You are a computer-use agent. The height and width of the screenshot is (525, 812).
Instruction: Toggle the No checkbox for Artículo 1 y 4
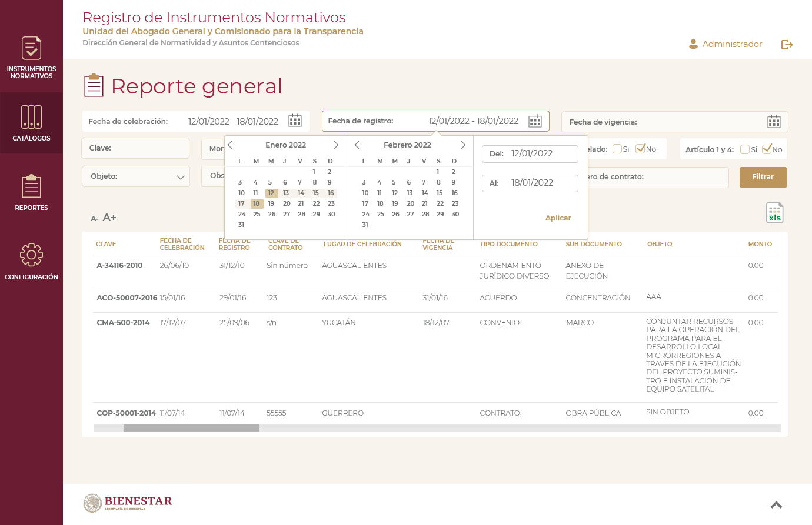tap(767, 149)
